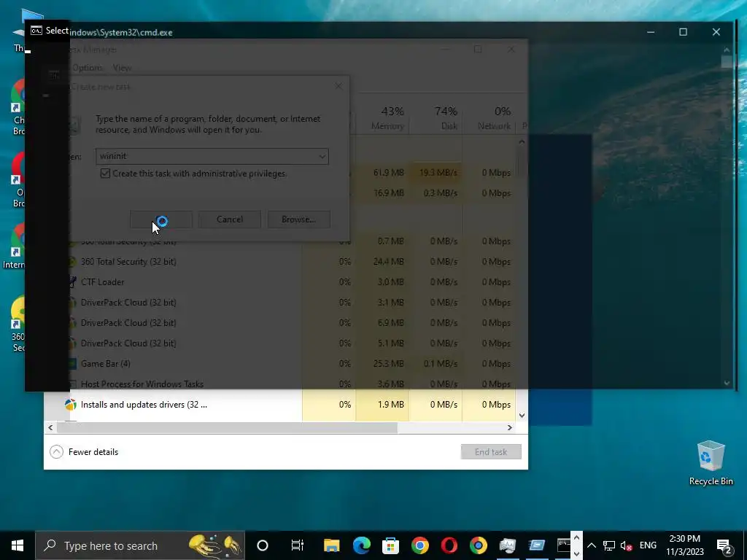Open the taskbar clock and date
The width and height of the screenshot is (747, 560).
pos(684,545)
